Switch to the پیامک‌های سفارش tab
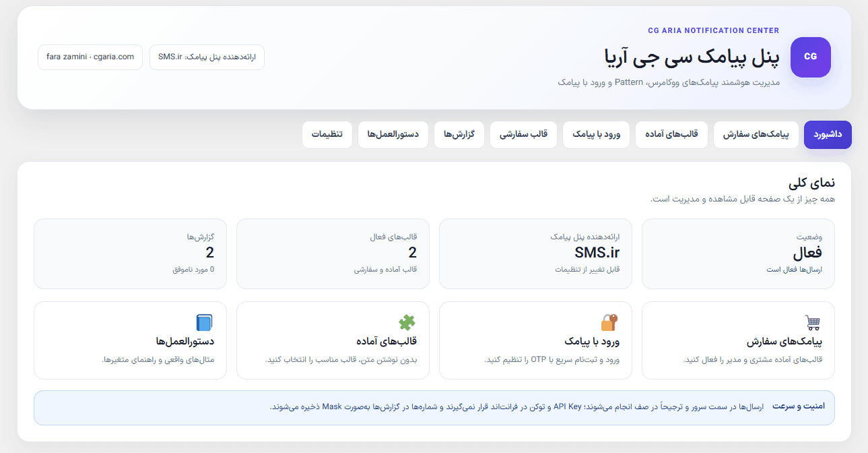Viewport: 868px width, 453px height. [756, 135]
